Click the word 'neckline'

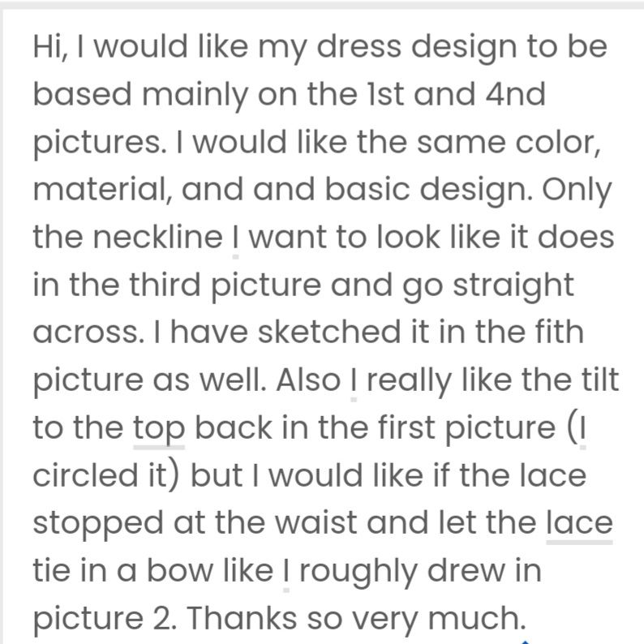157,237
